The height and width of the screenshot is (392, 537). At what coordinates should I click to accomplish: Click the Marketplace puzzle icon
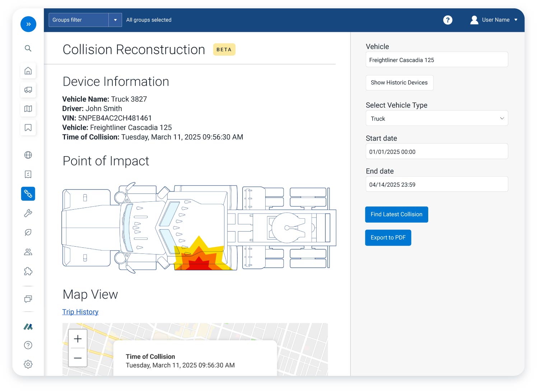(28, 271)
